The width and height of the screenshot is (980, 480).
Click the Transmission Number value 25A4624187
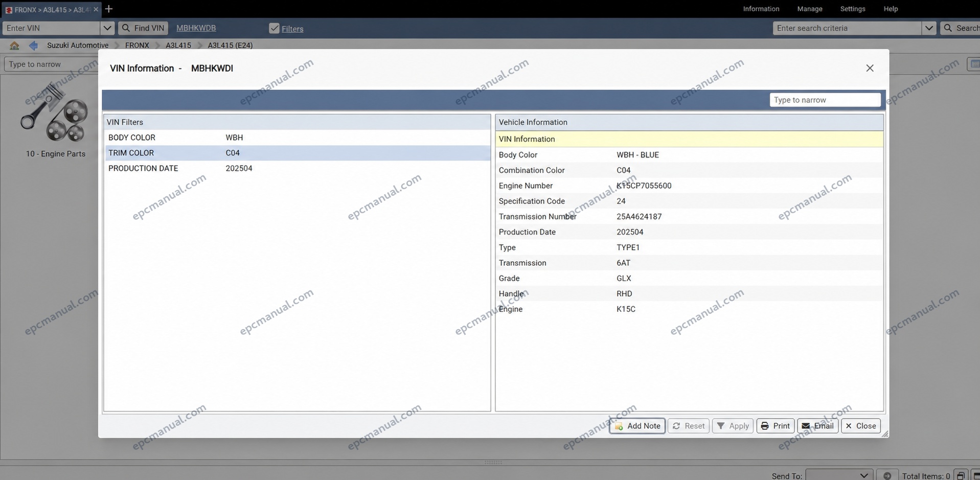(x=639, y=217)
